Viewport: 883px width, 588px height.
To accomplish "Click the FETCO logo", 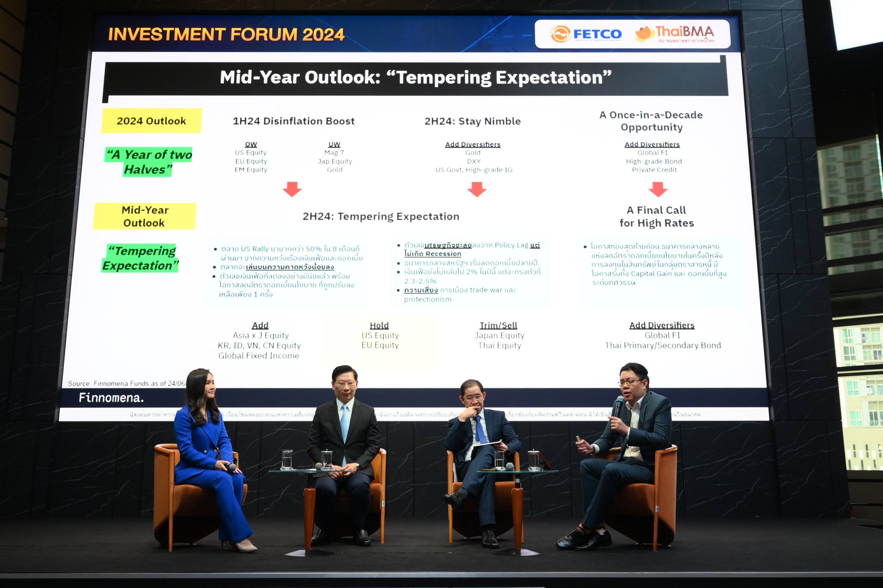I will [586, 34].
